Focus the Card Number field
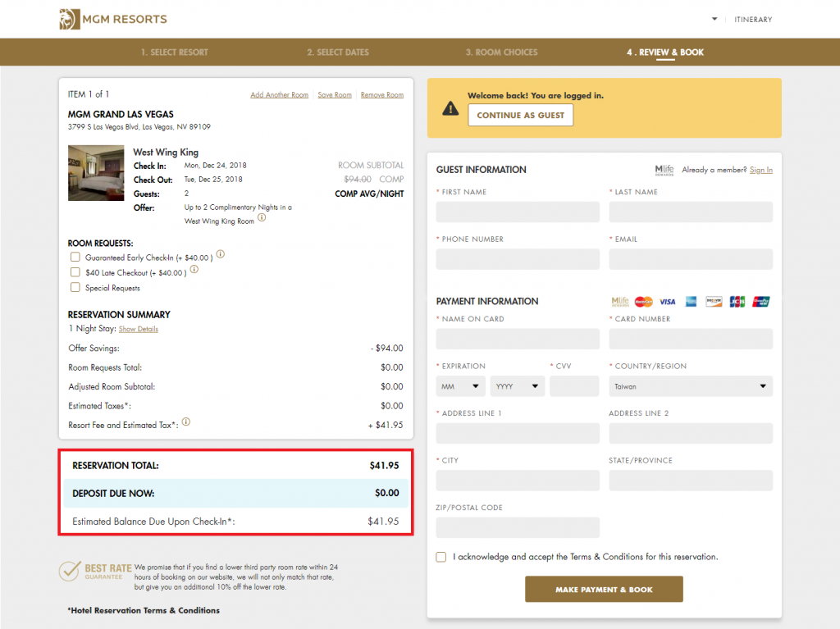The width and height of the screenshot is (840, 629). (691, 340)
